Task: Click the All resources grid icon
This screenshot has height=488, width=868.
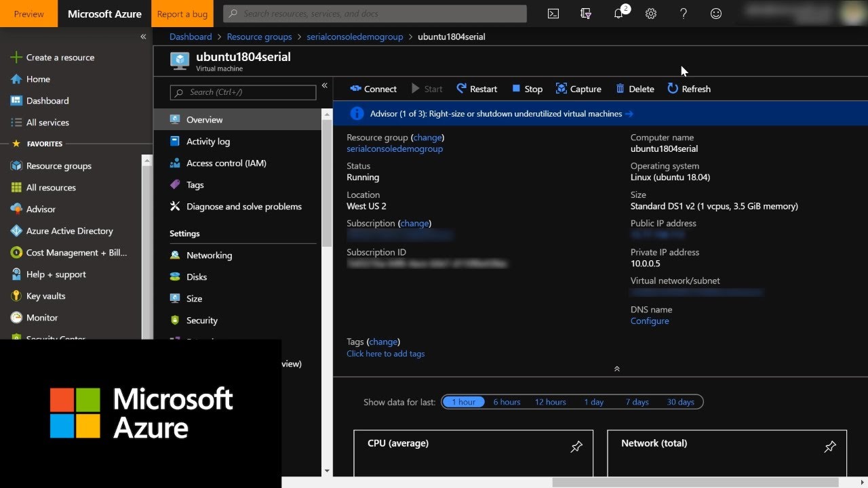Action: tap(16, 188)
